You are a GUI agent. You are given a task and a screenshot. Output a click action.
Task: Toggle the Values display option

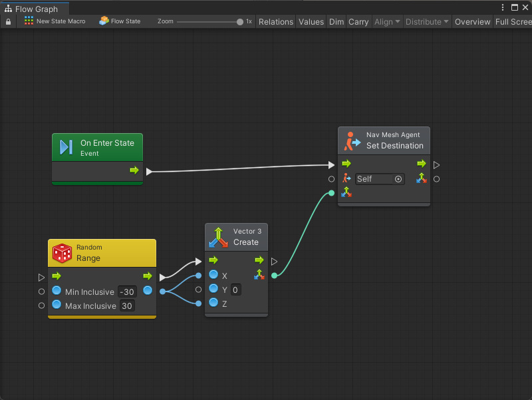tap(311, 22)
